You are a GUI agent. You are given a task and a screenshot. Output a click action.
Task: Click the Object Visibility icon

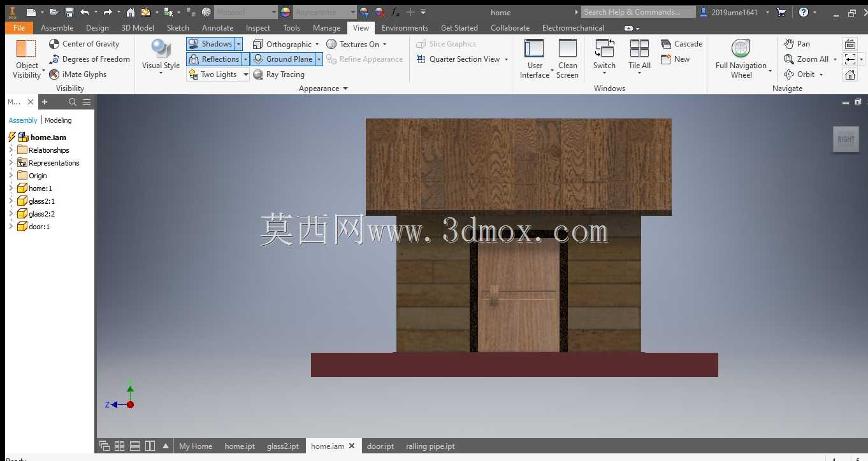pos(26,49)
